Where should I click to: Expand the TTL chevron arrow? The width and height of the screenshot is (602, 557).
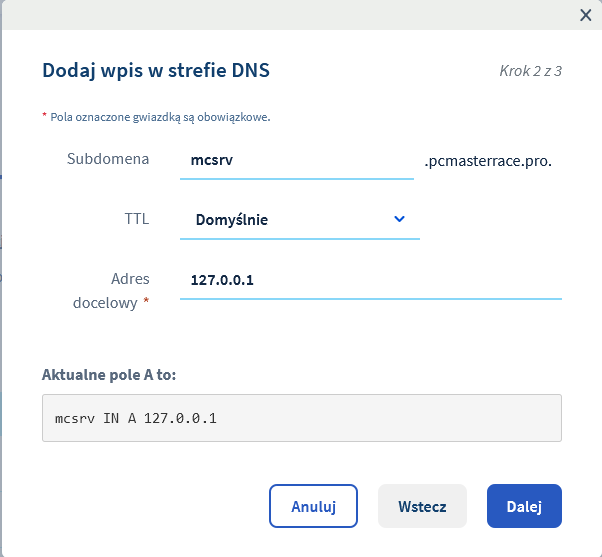[x=399, y=219]
